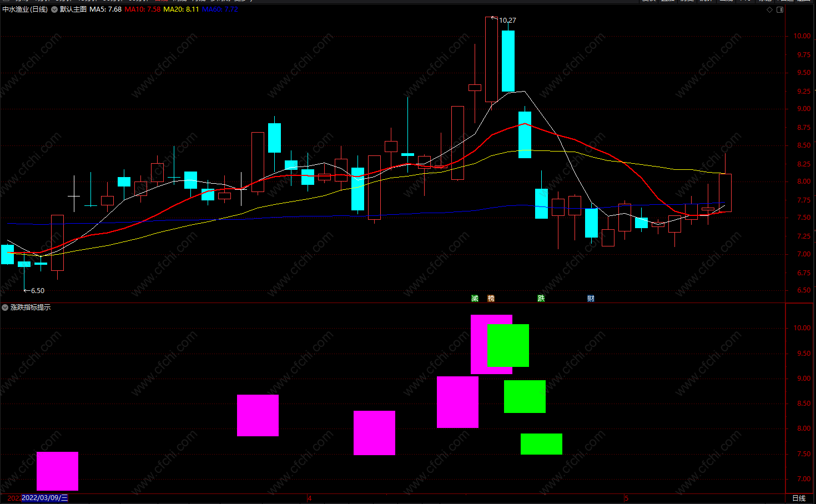Click the tallest cyan candlestick below 10.27
Image resolution: width=816 pixels, height=504 pixels.
coord(508,61)
